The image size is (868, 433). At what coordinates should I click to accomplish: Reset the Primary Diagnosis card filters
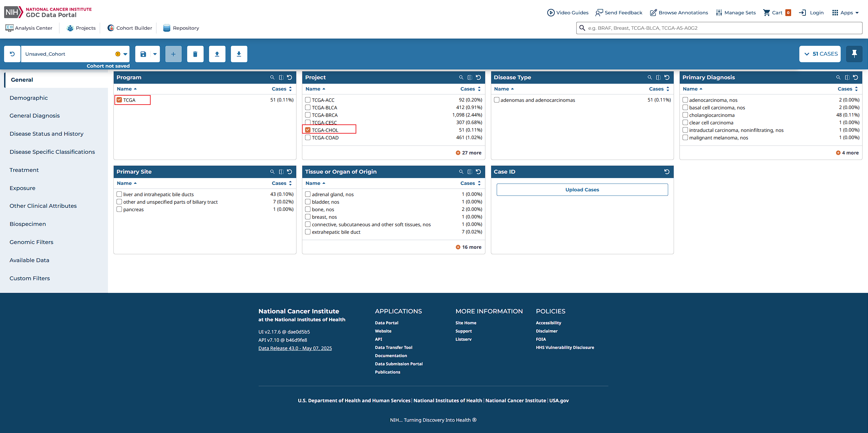click(856, 77)
